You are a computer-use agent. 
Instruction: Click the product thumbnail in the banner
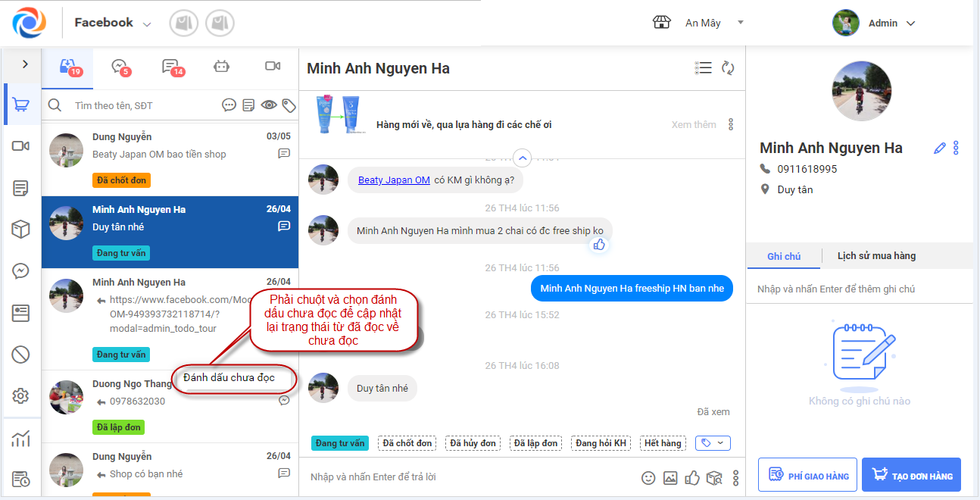(339, 116)
